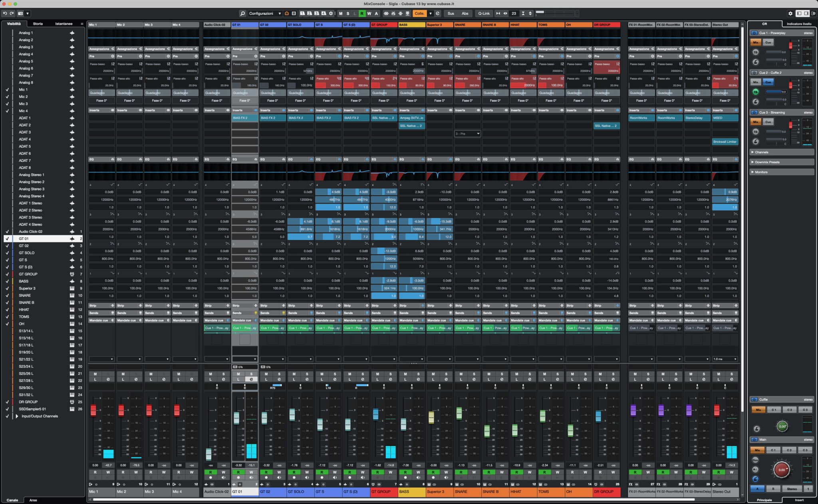The width and height of the screenshot is (818, 504).
Task: Enable Q-Link channel linking
Action: coord(484,13)
